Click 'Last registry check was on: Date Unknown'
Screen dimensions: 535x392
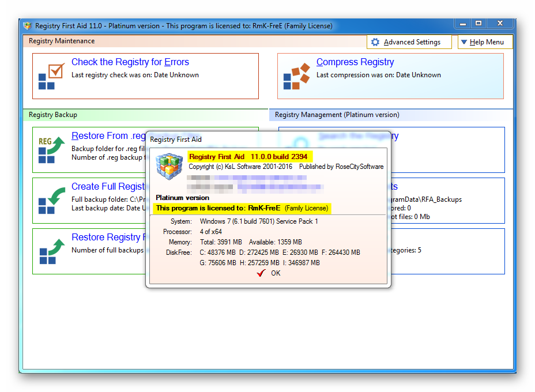pyautogui.click(x=135, y=75)
